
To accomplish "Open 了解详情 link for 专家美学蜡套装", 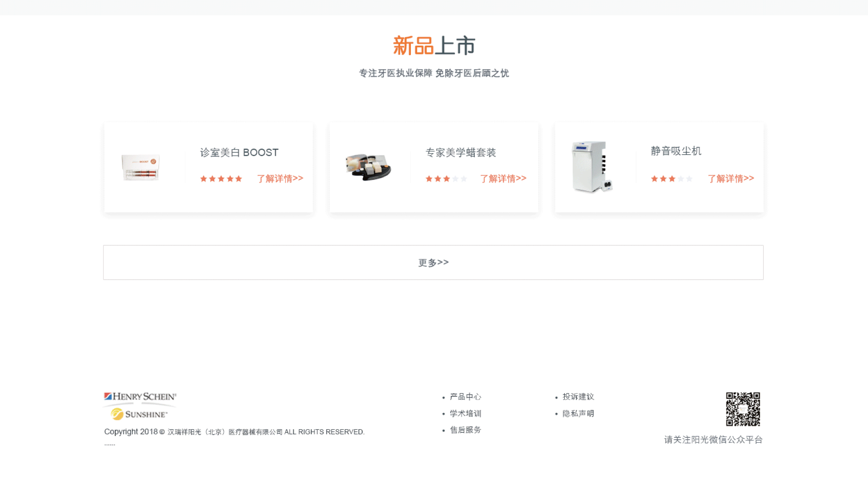I will point(503,178).
